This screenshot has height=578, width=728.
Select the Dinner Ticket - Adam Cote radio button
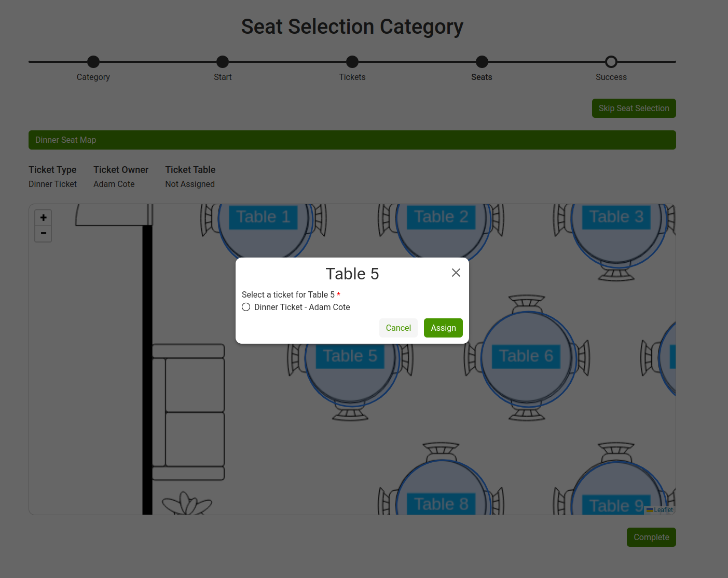(x=246, y=307)
